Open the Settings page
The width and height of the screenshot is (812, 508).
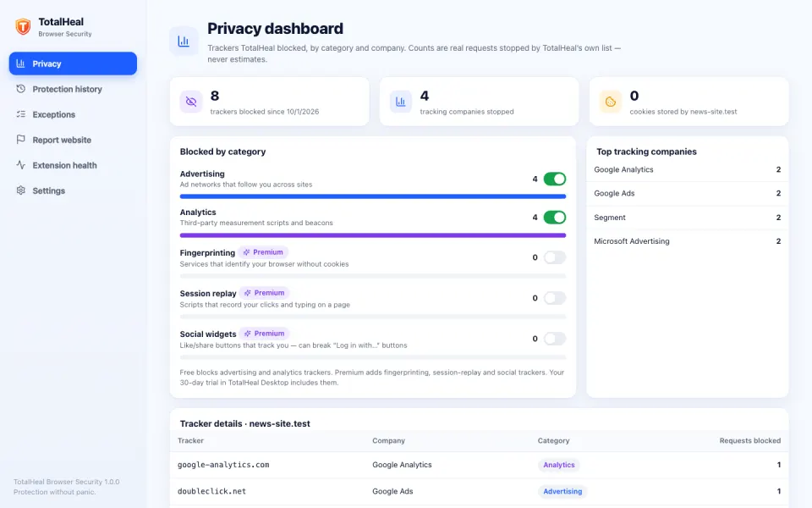[x=73, y=190]
